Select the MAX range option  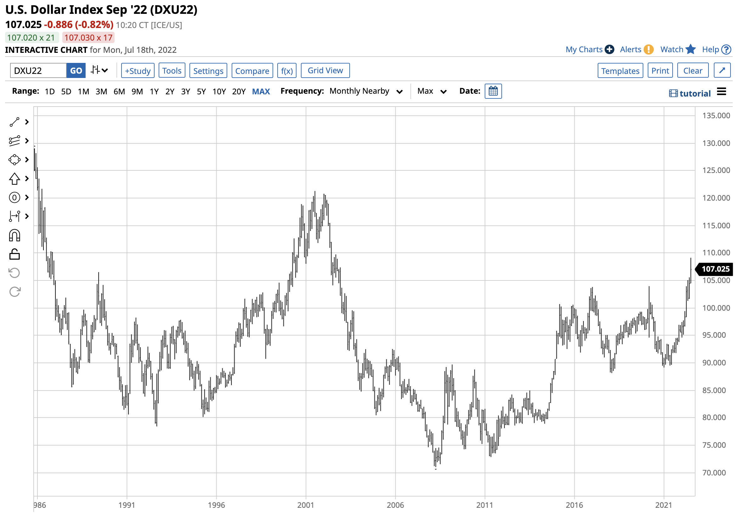[261, 91]
